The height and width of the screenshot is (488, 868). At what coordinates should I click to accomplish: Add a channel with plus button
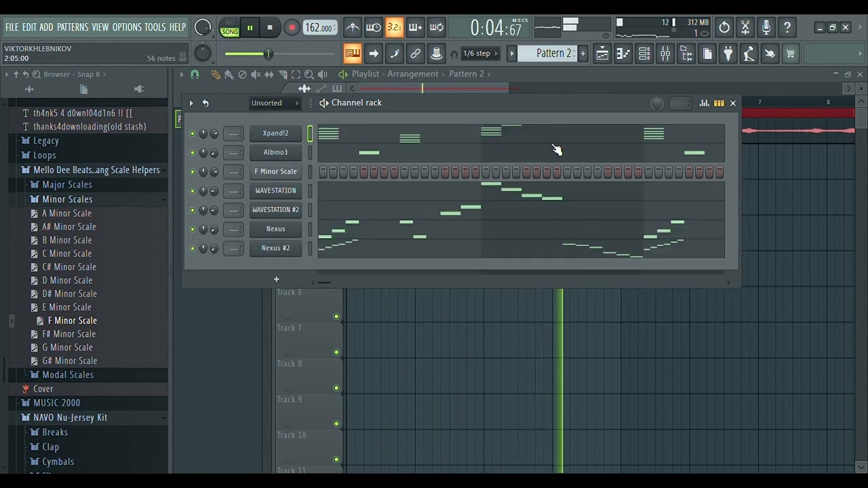pyautogui.click(x=276, y=279)
